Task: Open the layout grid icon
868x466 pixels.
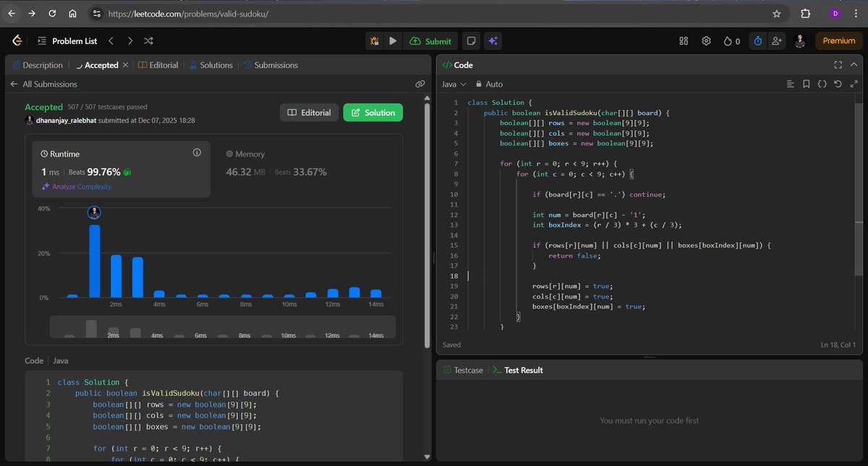Action: point(684,41)
